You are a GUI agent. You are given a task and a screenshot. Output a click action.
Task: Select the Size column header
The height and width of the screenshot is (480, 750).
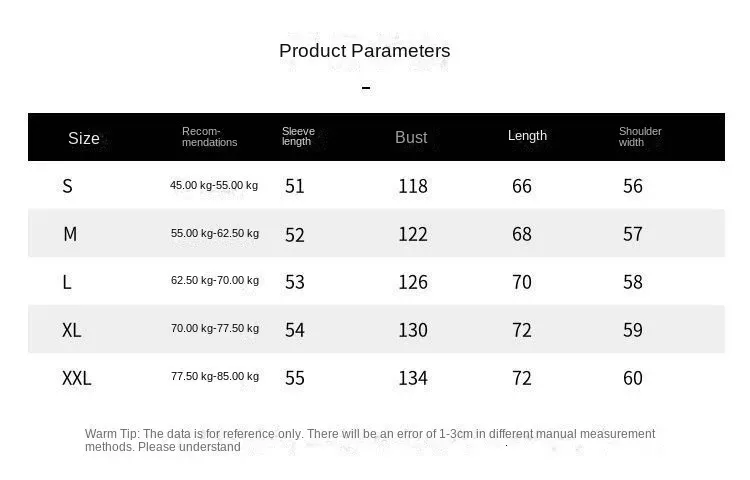pos(84,138)
